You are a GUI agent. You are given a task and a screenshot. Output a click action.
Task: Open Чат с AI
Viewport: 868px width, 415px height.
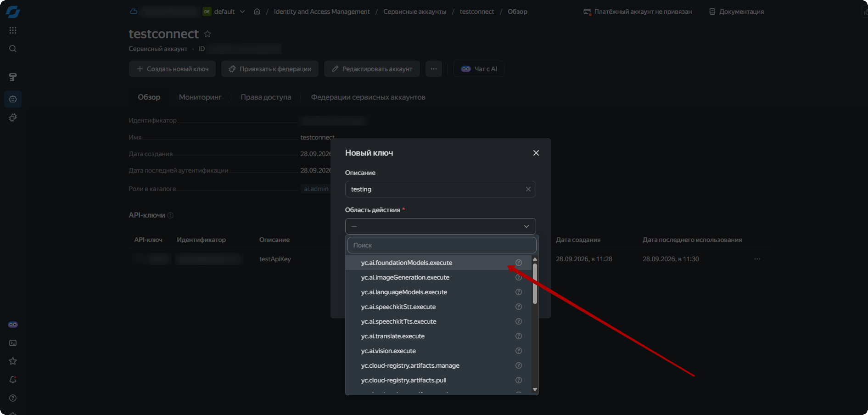(479, 69)
